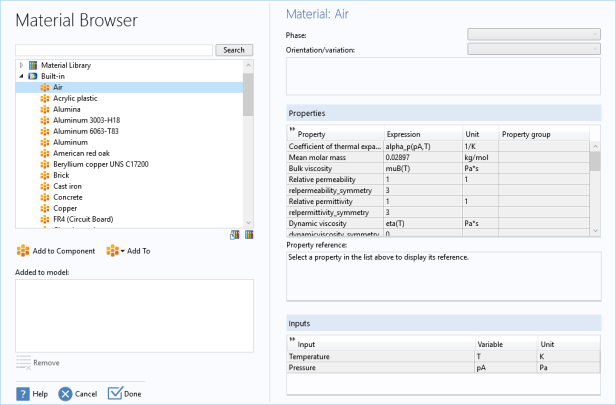Click the Help question mark icon
Image resolution: width=616 pixels, height=405 pixels.
[22, 393]
